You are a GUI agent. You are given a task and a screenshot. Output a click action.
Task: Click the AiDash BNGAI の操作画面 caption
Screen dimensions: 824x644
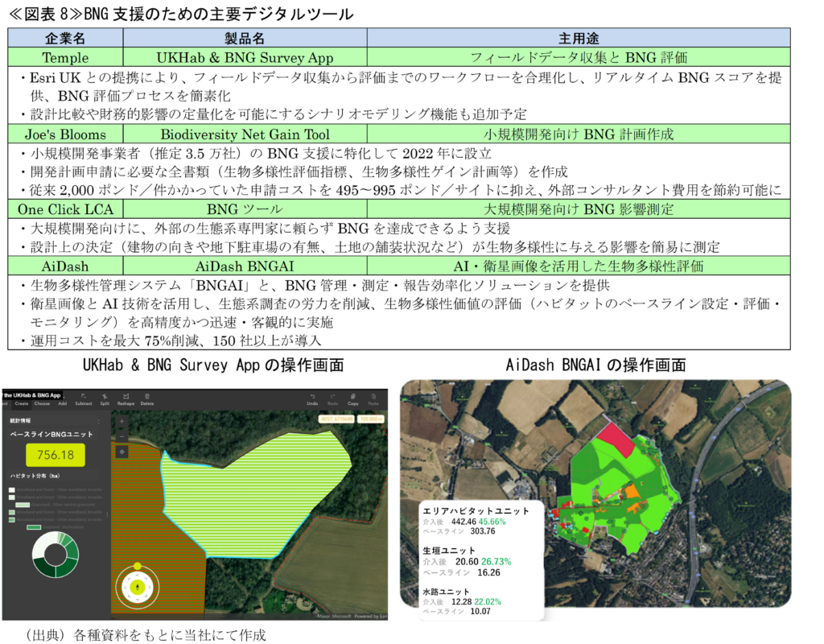[x=595, y=365]
